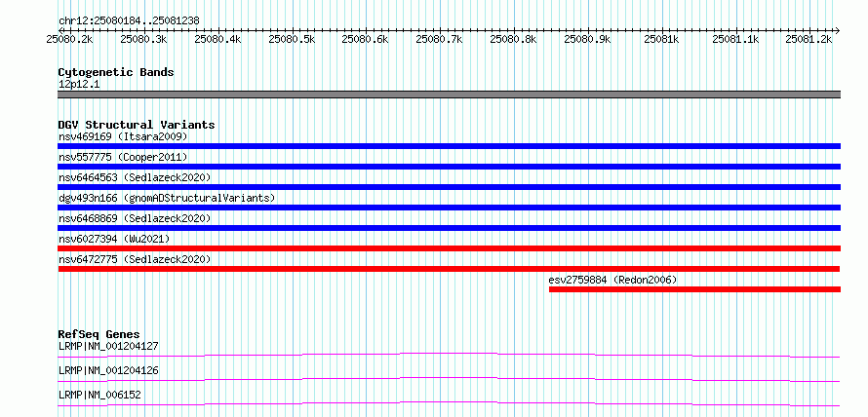The height and width of the screenshot is (417, 868).
Task: Click the 25080.2k ruler tick label
Action: [69, 39]
